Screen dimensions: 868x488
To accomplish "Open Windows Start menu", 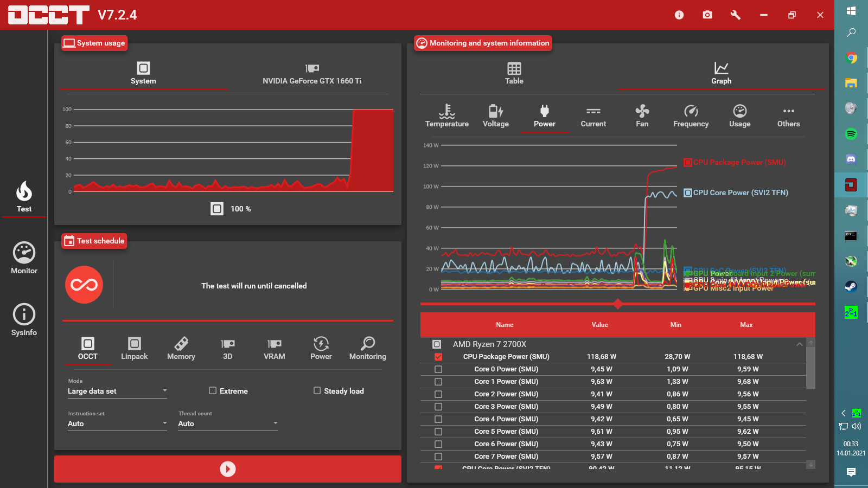I will point(851,11).
